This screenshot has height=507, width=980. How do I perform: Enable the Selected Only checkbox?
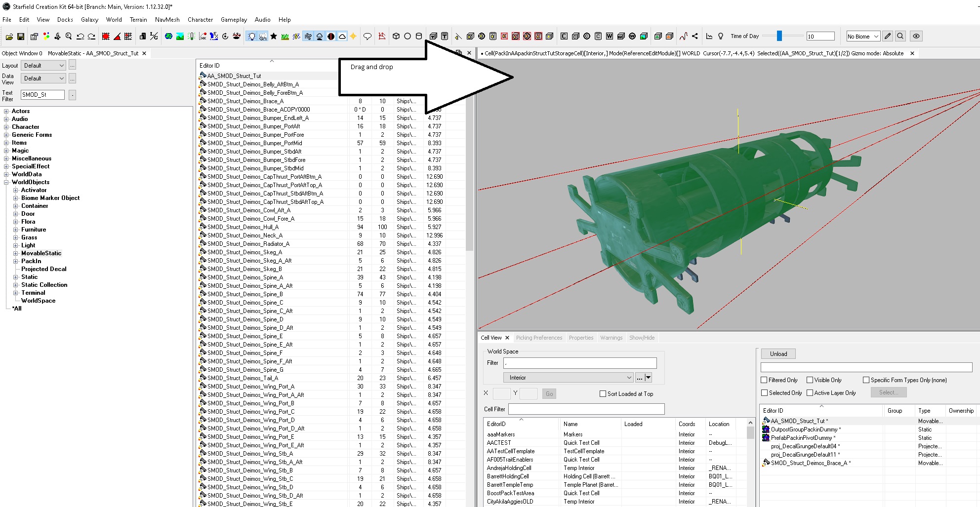click(x=764, y=393)
